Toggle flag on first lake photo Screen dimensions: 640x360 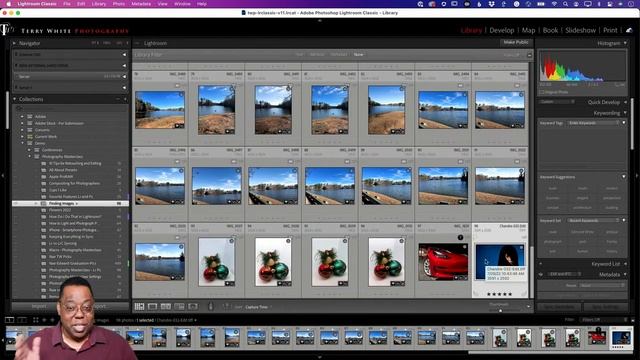[178, 85]
